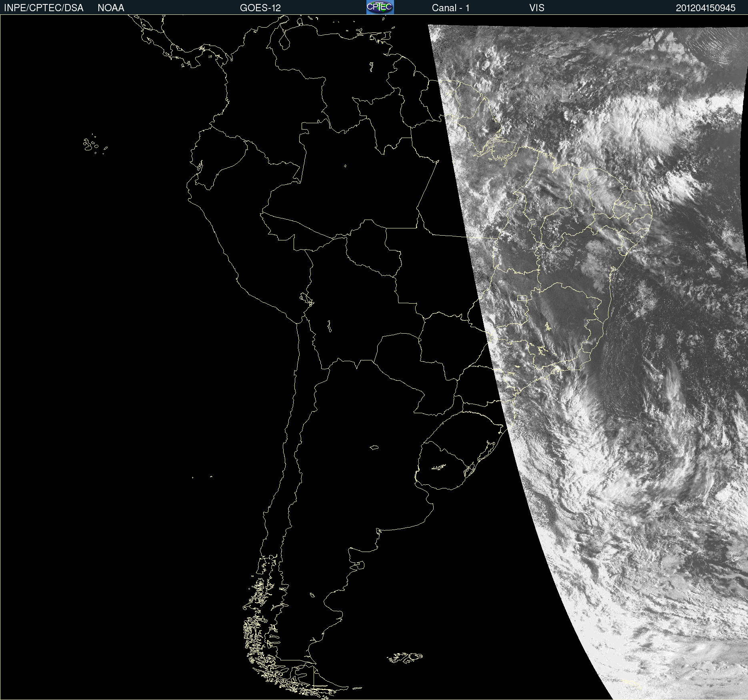Click the GOES-12 satellite label
The width and height of the screenshot is (748, 700).
[x=260, y=8]
